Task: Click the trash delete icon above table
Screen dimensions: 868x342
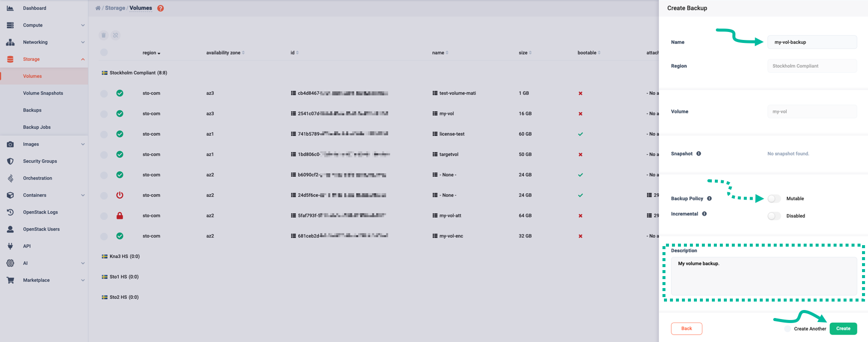Action: click(103, 35)
